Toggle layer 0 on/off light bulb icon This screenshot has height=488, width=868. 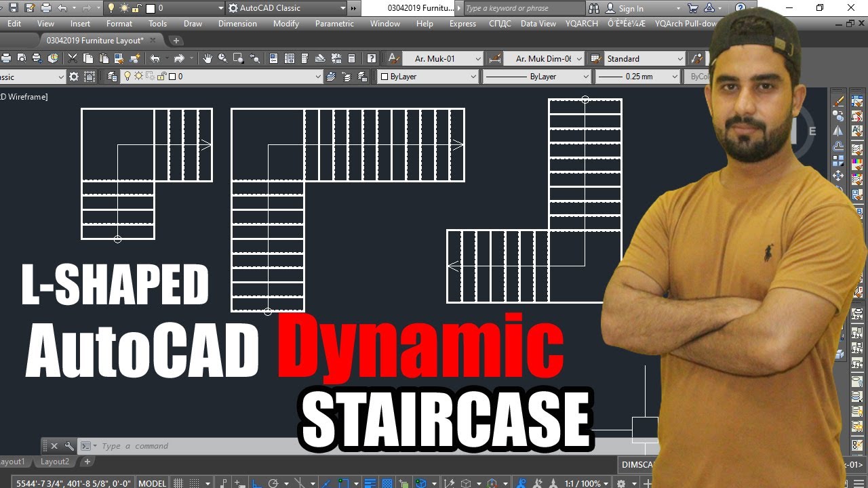click(127, 77)
